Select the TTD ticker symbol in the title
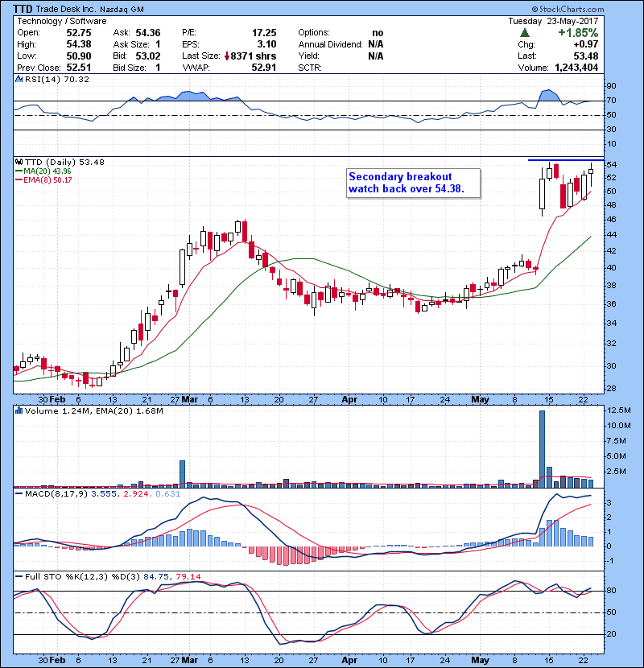Viewport: 644px width, 668px height. coord(23,9)
